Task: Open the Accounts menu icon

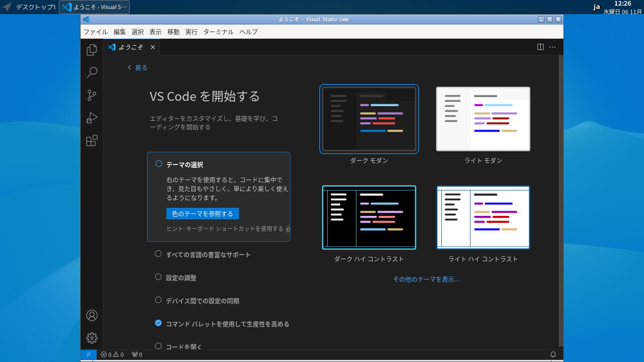Action: pos(92,315)
